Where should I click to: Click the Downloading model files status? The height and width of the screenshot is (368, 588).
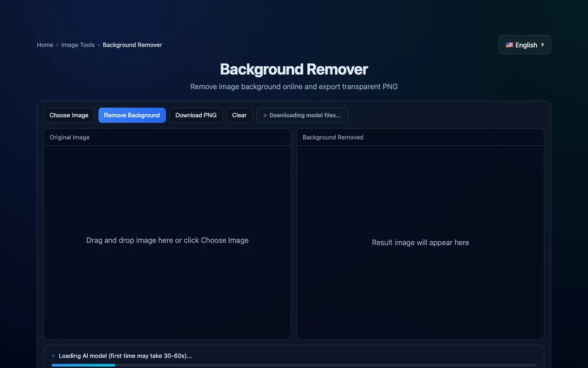(x=302, y=115)
